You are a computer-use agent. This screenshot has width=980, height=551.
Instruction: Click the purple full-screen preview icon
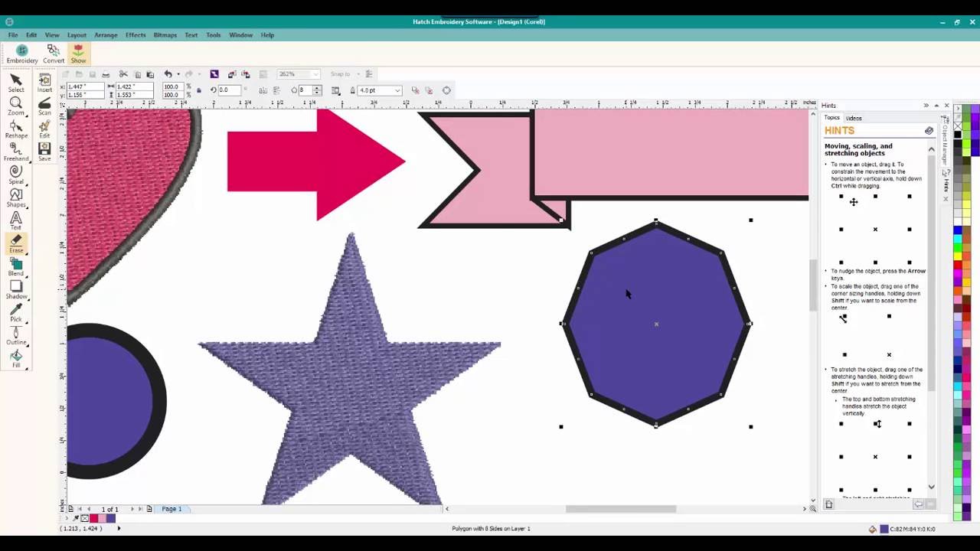click(x=214, y=74)
